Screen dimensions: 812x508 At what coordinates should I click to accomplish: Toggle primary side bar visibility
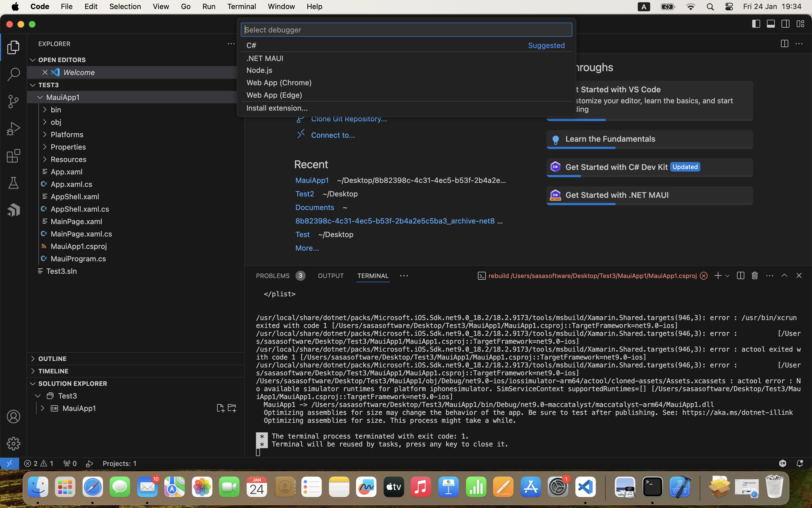click(x=756, y=24)
